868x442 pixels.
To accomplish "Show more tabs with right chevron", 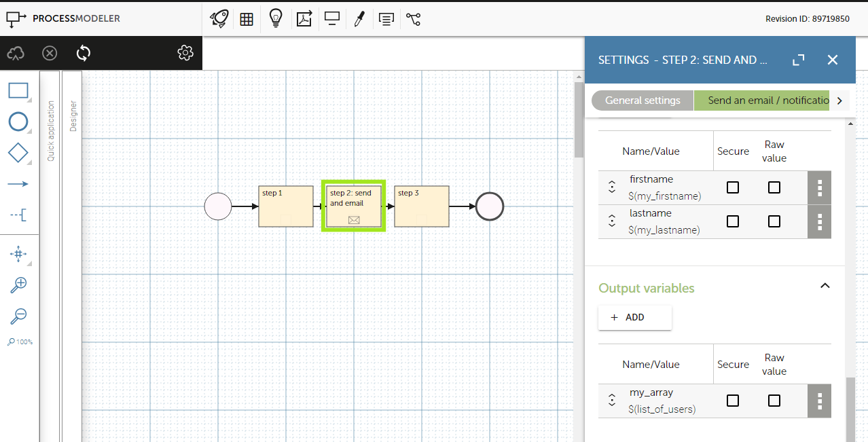I will pos(840,100).
